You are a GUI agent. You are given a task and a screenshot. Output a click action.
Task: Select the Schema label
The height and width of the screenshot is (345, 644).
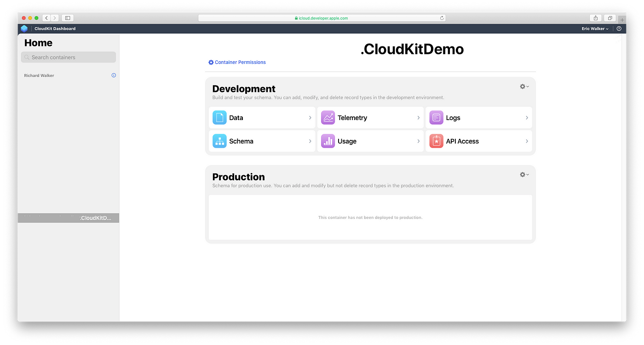pos(241,141)
